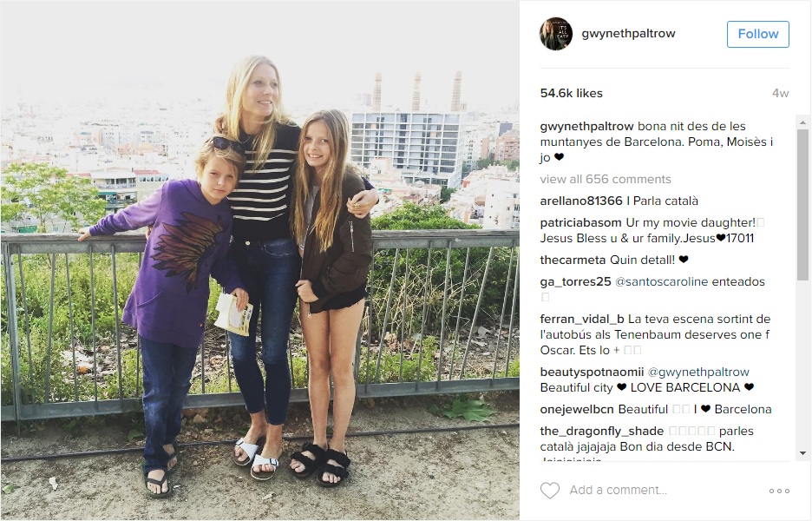This screenshot has height=521, width=812.
Task: Click the @gwynethpaltrow mention in comment
Action: [x=698, y=373]
